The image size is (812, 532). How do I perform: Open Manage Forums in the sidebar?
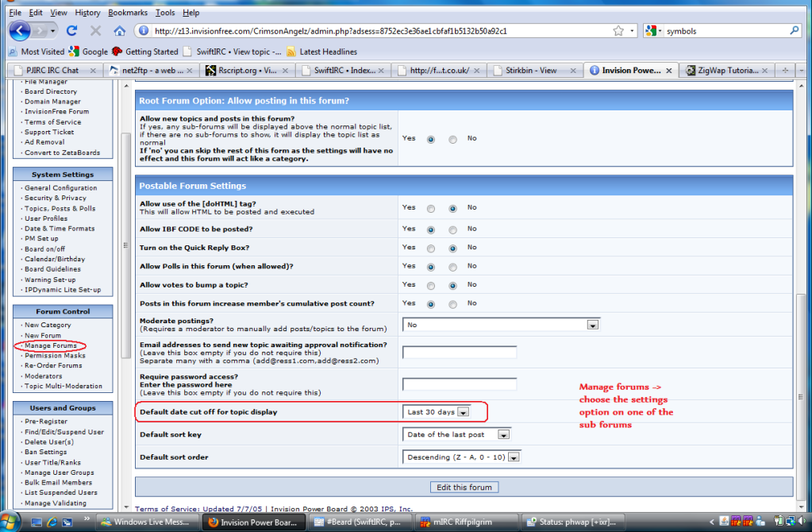[50, 345]
